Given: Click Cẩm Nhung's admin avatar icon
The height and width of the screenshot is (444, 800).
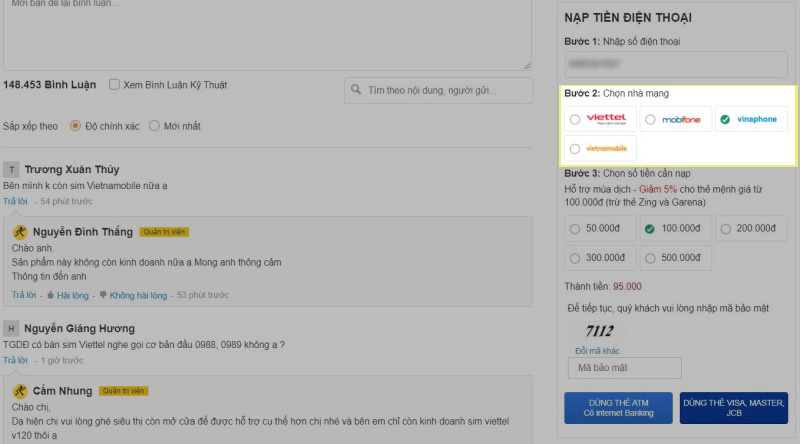Looking at the screenshot, I should [20, 391].
